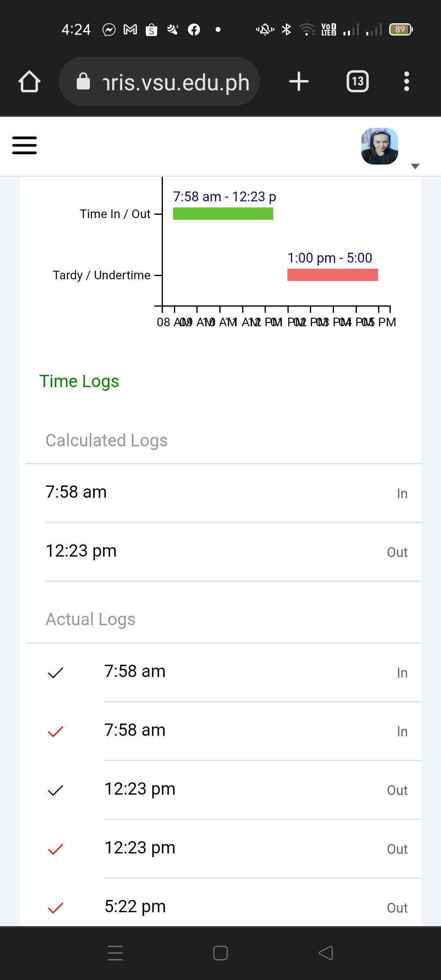The image size is (441, 980).
Task: Tap the Android back navigation button
Action: tap(326, 953)
